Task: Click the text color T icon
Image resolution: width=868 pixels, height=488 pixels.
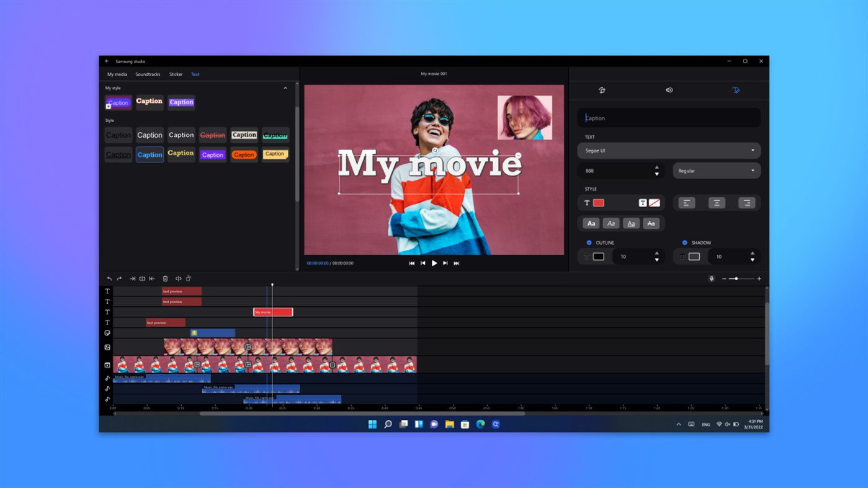Action: pos(587,203)
